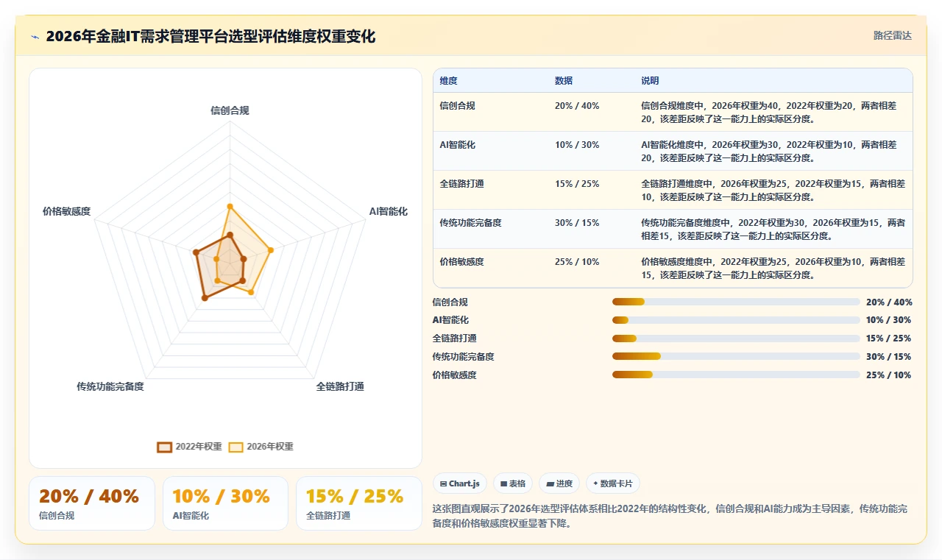Viewport: 942px width, 560px height.
Task: Click the radar axis label 全链路打通
Action: pos(340,386)
